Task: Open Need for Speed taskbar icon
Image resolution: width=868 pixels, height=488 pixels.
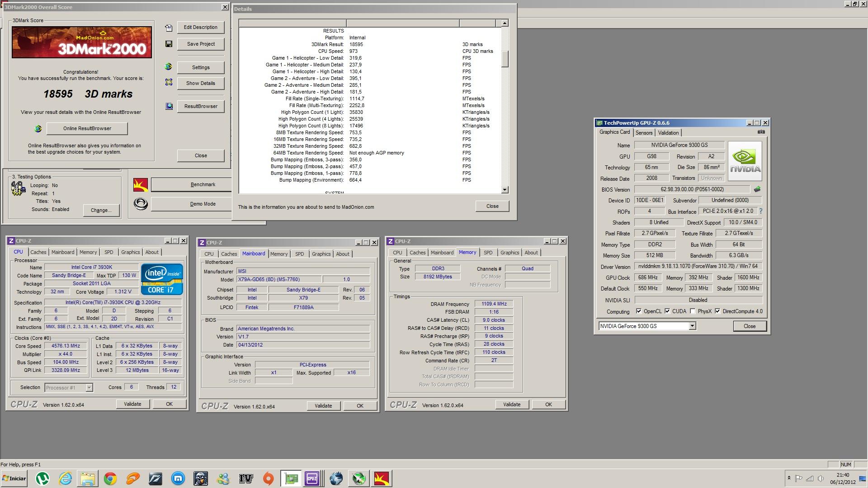Action: tap(156, 479)
